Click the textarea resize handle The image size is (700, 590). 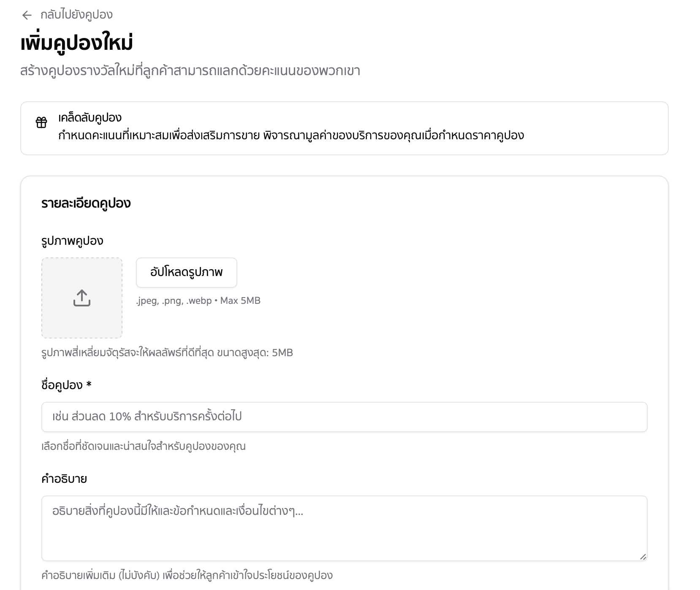point(643,557)
